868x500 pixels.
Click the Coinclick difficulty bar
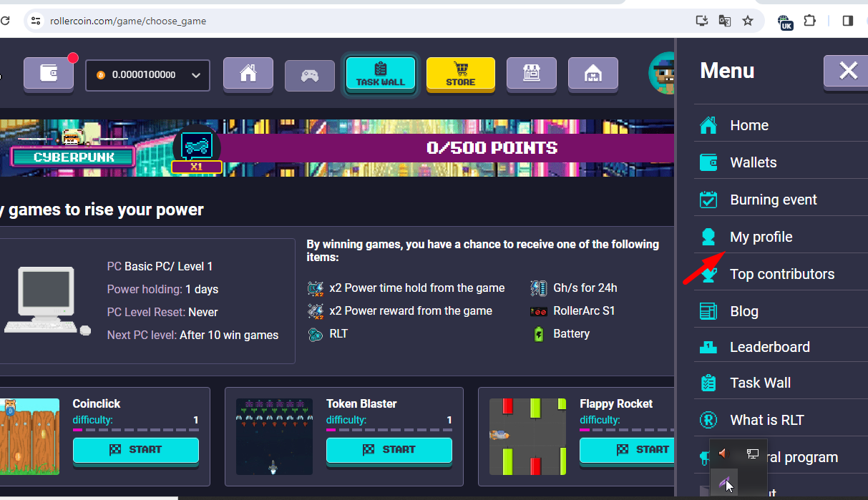coord(135,430)
